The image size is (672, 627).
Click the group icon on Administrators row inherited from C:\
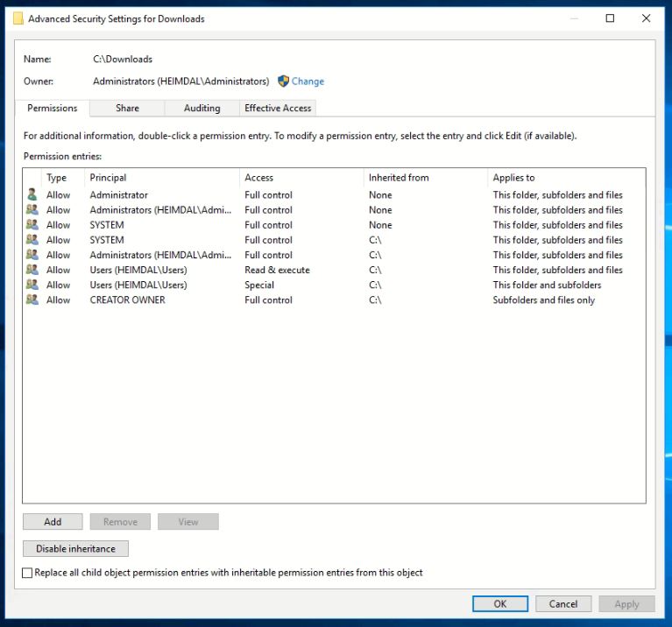coord(32,255)
